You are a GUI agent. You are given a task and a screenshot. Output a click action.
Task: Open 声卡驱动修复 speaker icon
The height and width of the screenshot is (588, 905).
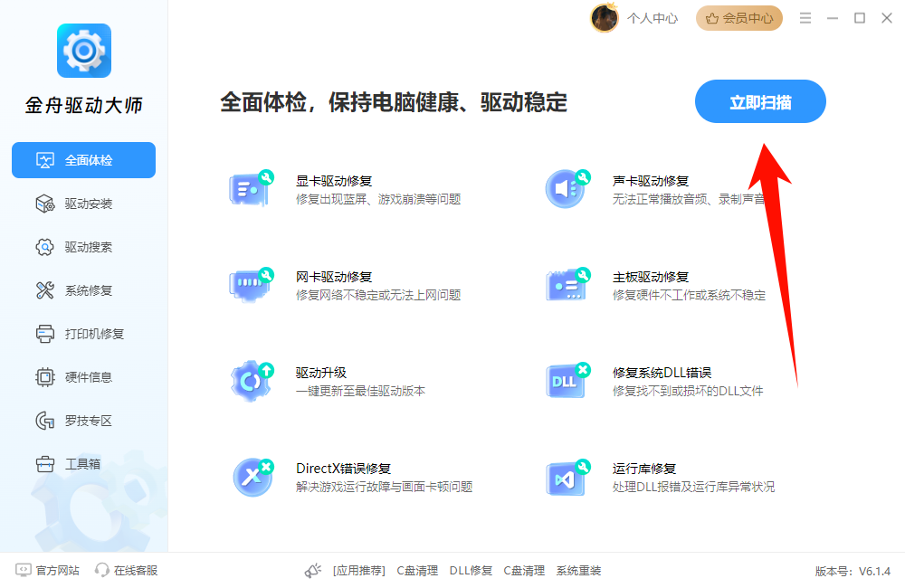click(x=568, y=188)
